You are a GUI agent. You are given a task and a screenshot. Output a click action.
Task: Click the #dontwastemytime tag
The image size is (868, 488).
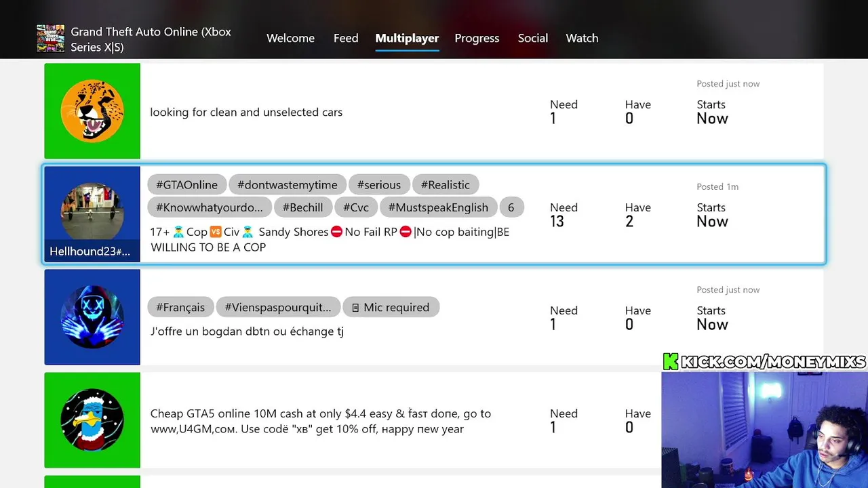(x=288, y=184)
